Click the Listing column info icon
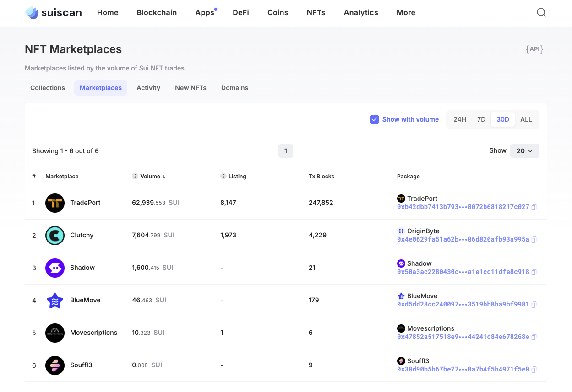Image resolution: width=572 pixels, height=392 pixels. click(223, 176)
